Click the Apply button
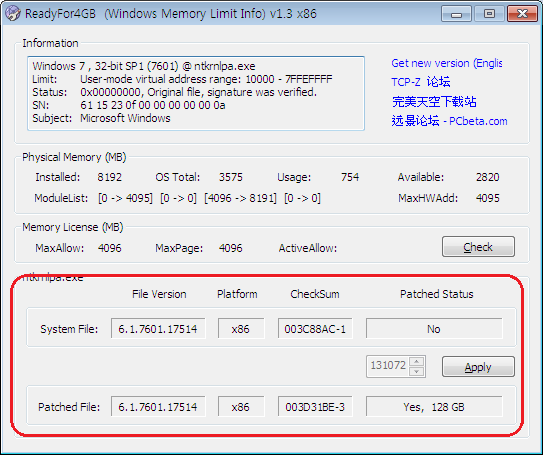The image size is (543, 455). click(478, 367)
